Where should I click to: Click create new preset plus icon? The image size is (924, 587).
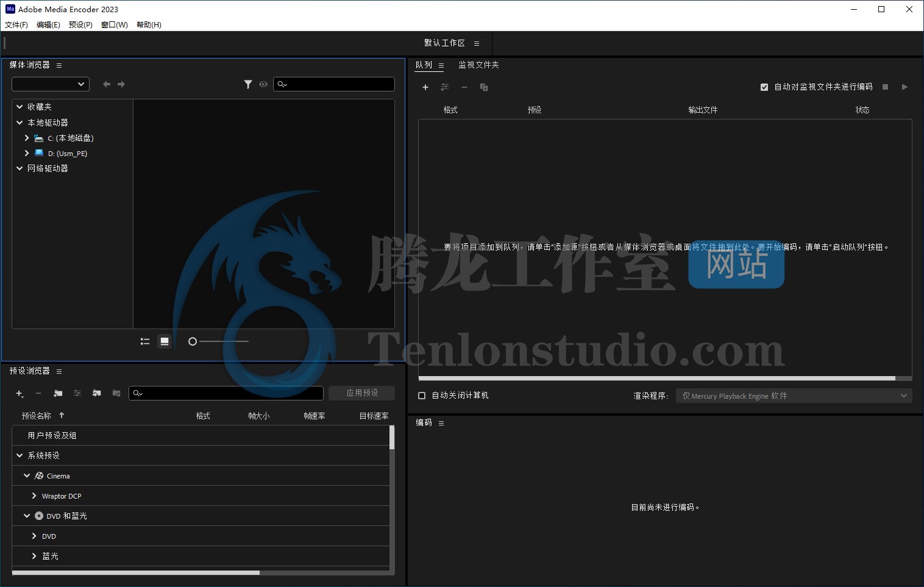click(x=20, y=394)
